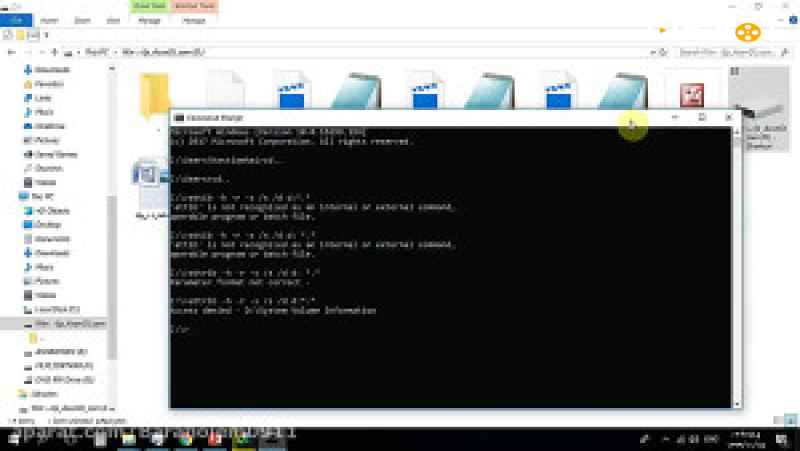Screen dimensions: 800x451
Task: Click the Command Prompt title bar
Action: tap(400, 117)
